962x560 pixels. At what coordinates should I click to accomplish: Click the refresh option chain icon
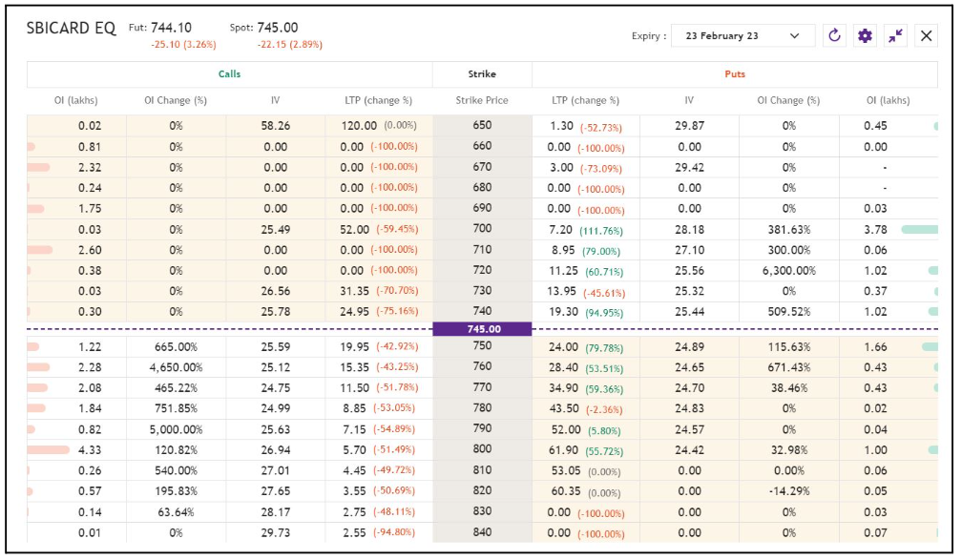[834, 36]
